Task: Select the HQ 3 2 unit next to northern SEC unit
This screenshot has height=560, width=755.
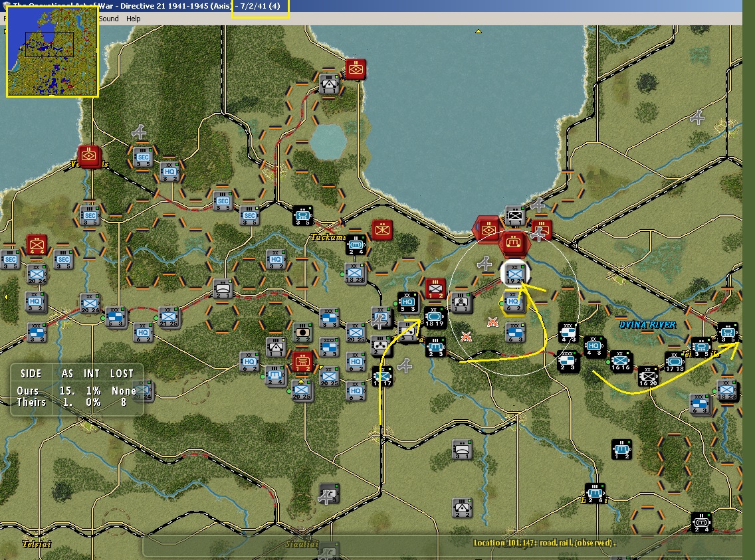Action: 169,172
